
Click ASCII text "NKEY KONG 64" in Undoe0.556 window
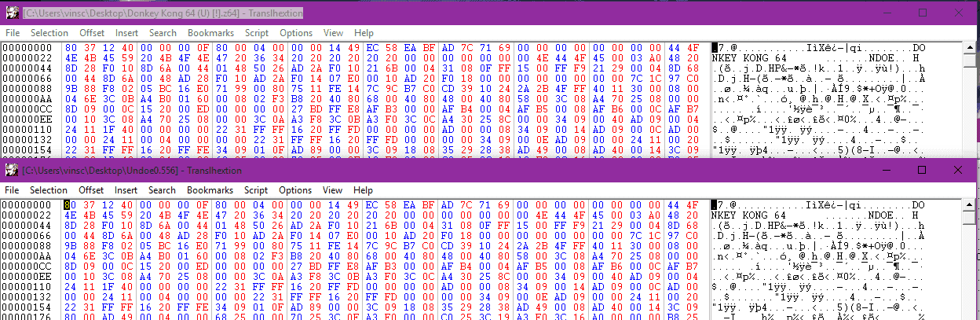click(749, 215)
